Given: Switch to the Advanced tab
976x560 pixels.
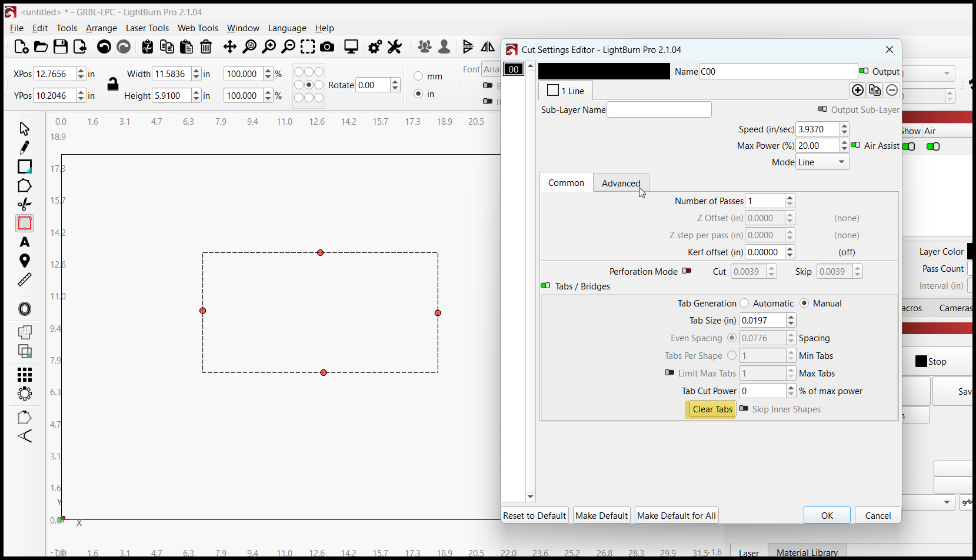Looking at the screenshot, I should point(621,183).
